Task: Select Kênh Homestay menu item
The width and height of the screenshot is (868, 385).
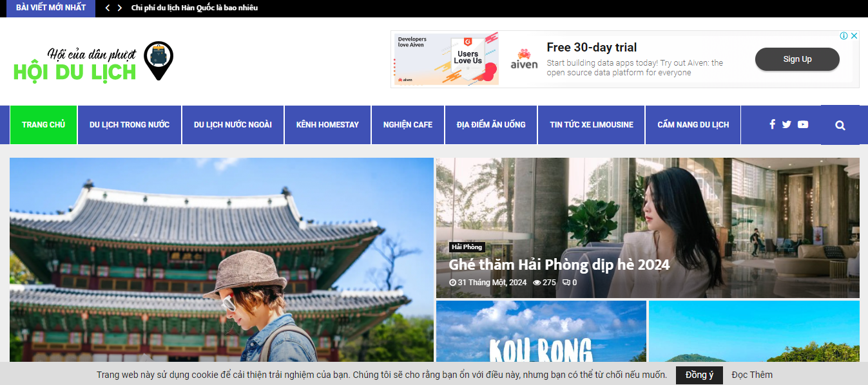Action: coord(327,125)
